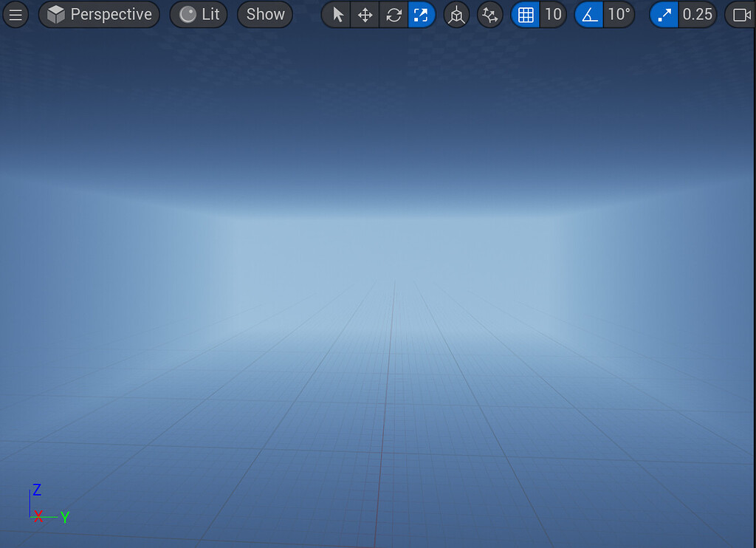Open the Lit view mode dropdown
756x548 pixels.
tap(198, 14)
